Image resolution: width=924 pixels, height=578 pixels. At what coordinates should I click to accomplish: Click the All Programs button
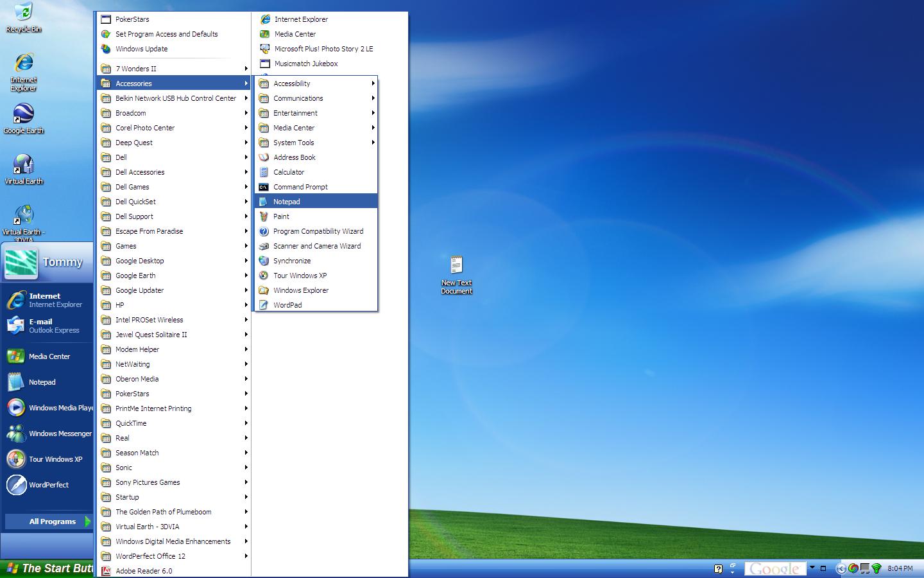(x=49, y=521)
